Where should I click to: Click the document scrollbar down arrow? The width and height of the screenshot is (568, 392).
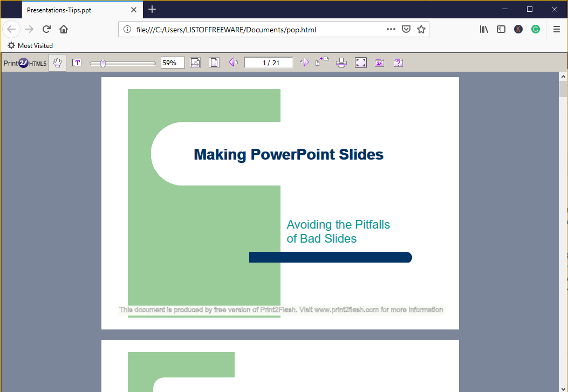point(563,389)
